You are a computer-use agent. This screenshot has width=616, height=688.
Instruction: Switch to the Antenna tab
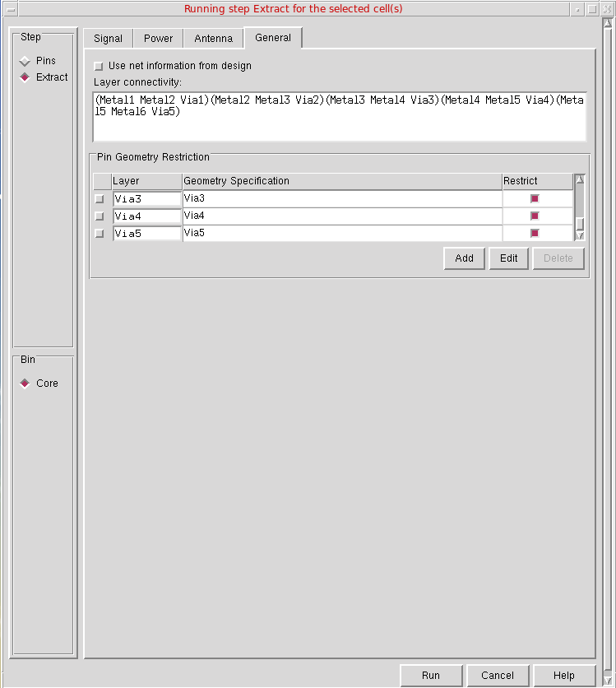[214, 39]
